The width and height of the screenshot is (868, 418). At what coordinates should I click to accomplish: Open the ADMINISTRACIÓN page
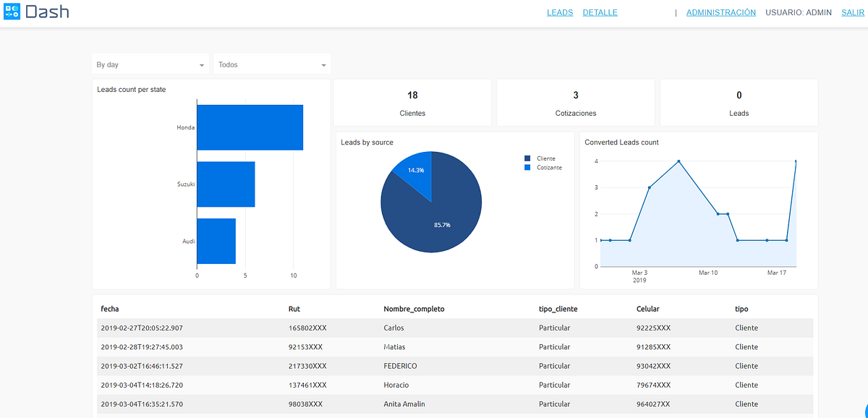[x=720, y=12]
